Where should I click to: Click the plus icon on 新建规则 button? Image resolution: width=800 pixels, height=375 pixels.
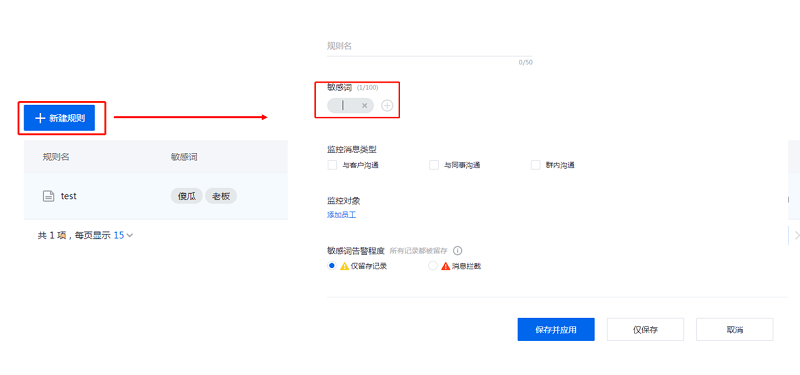click(40, 118)
